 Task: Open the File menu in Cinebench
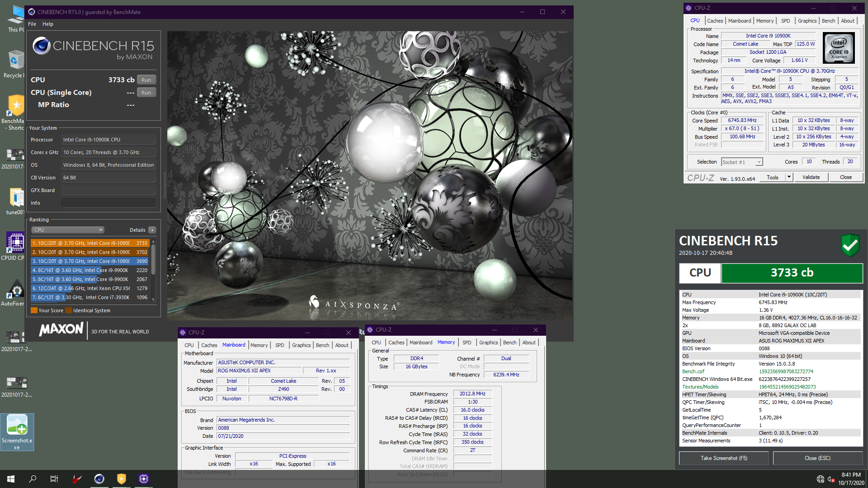[32, 24]
